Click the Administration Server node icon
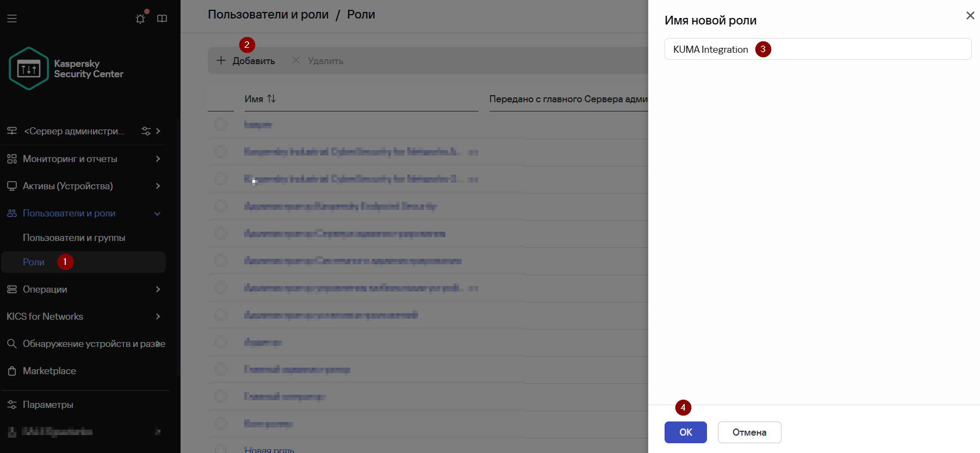This screenshot has height=453, width=980. coord(12,131)
